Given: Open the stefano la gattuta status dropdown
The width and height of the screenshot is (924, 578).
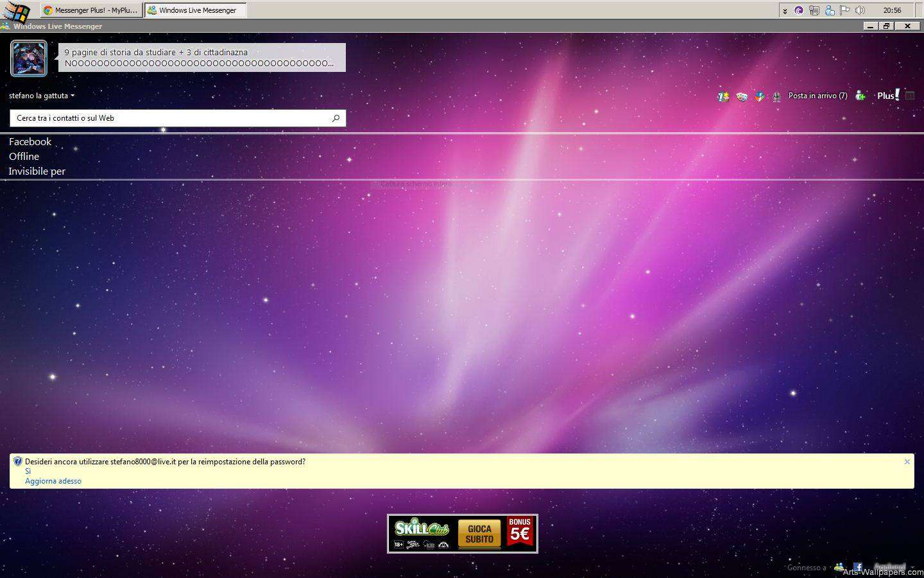Looking at the screenshot, I should pos(42,96).
